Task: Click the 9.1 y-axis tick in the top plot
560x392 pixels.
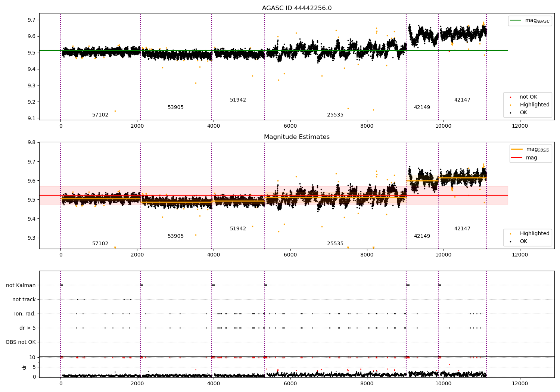Action: (x=32, y=118)
